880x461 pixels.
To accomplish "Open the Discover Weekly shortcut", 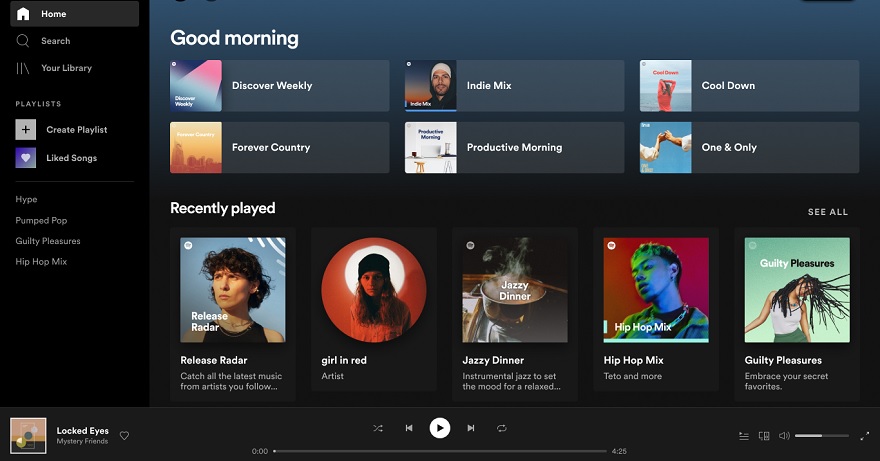I will click(x=279, y=85).
